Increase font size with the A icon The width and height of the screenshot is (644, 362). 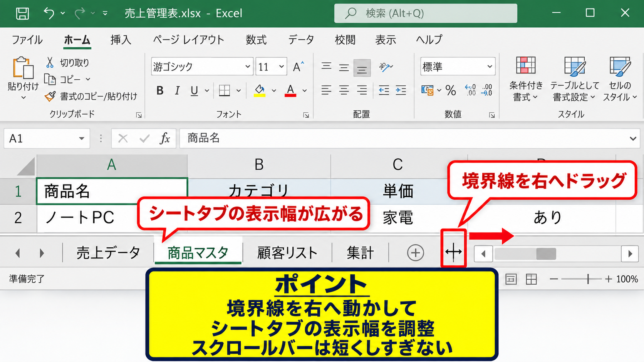(x=298, y=67)
